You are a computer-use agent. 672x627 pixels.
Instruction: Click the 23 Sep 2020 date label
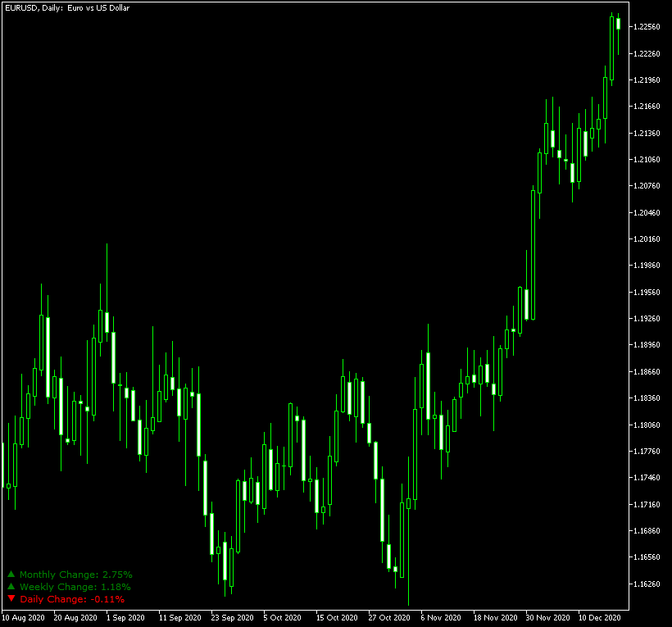point(233,617)
